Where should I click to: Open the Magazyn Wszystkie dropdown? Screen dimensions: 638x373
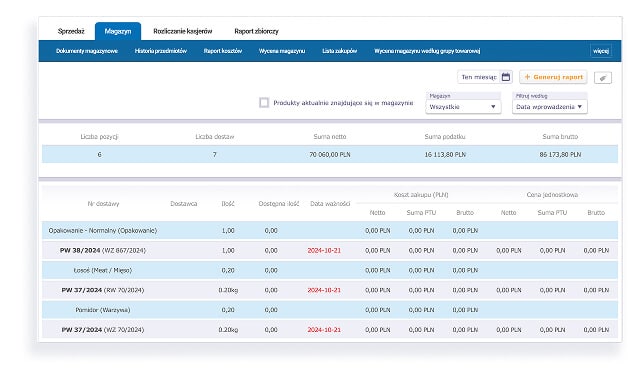click(463, 107)
